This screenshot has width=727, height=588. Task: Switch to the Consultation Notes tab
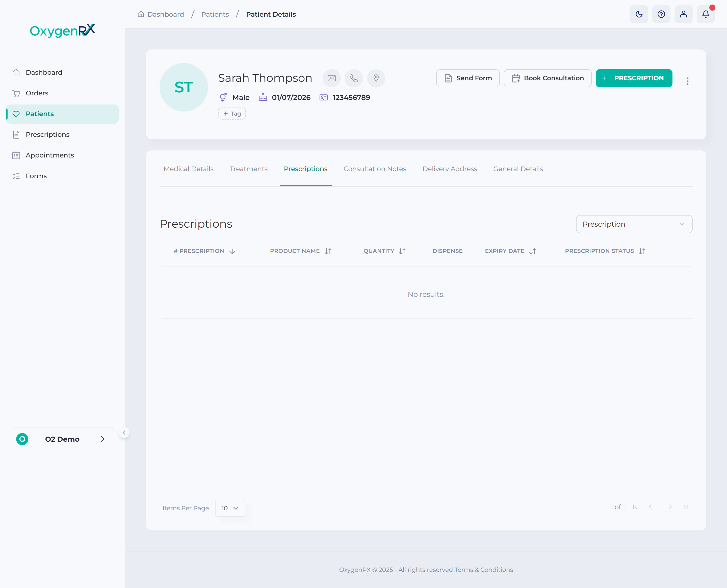(x=375, y=169)
